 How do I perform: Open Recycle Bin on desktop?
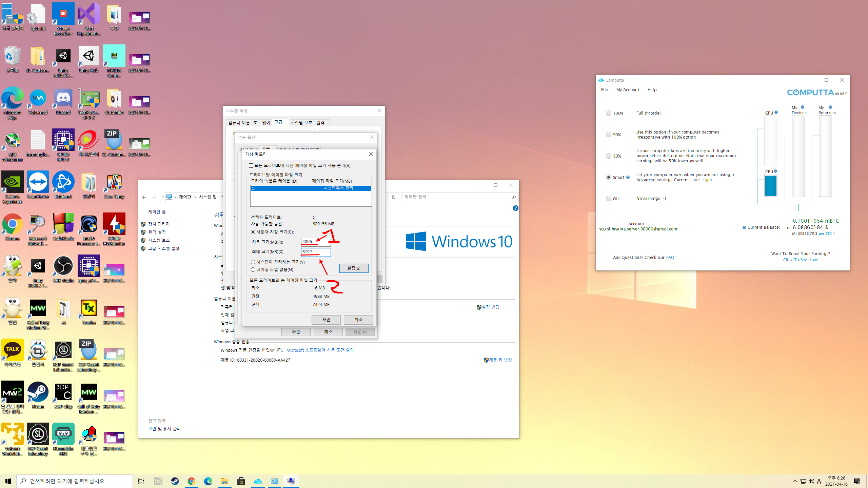click(13, 60)
